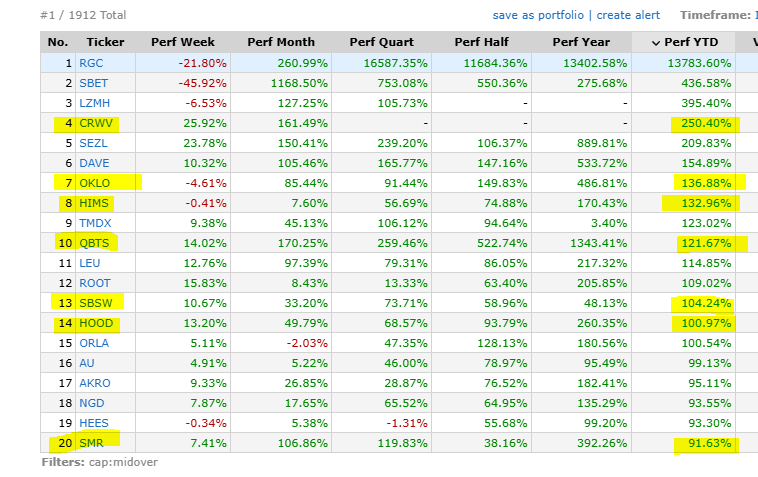Open the highlighted CRWV ticker
Viewport: 758px width, 477px height.
click(x=96, y=123)
